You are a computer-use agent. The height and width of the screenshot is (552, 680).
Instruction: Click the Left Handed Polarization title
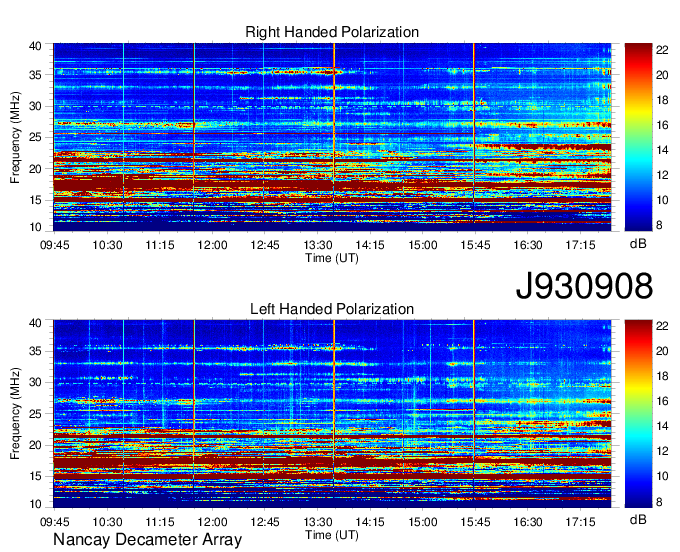click(x=332, y=309)
